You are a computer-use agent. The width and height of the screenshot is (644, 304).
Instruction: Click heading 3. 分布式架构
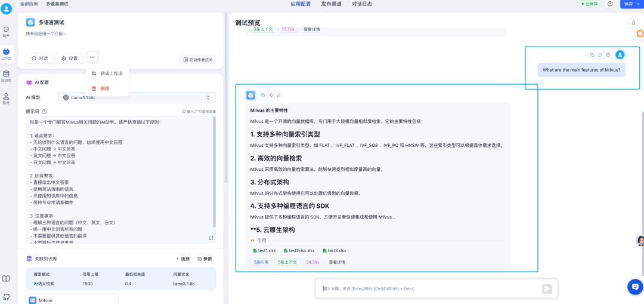270,182
